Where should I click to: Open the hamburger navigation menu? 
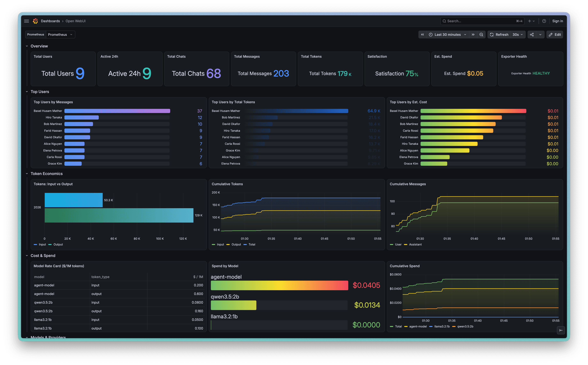(x=27, y=21)
